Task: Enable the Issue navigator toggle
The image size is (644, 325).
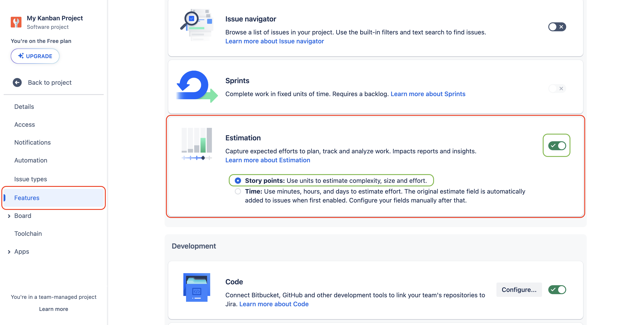Action: [557, 27]
